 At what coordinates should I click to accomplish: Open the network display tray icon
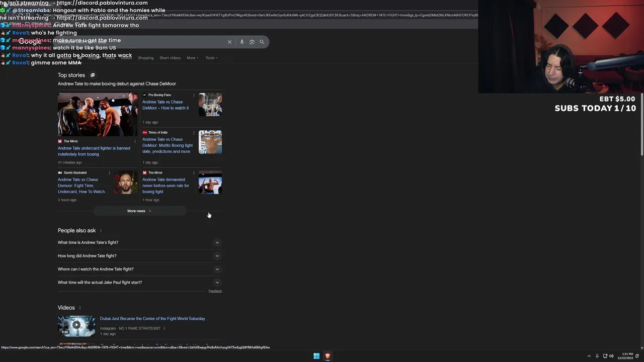tap(605, 356)
